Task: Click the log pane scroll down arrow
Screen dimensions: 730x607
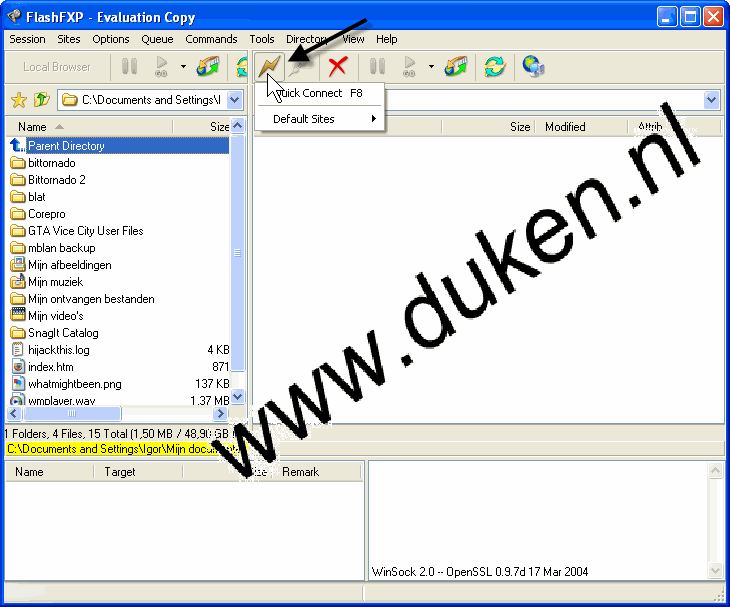Action: click(715, 570)
